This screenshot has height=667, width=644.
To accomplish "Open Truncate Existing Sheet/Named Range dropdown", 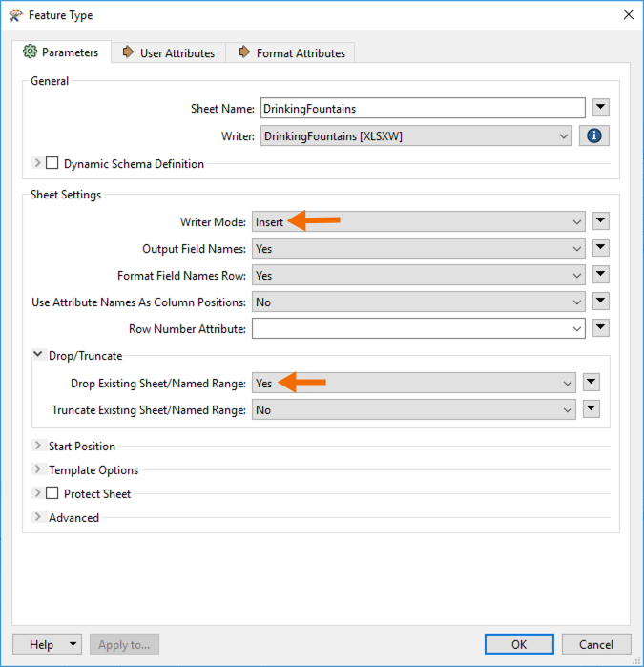I will point(414,409).
